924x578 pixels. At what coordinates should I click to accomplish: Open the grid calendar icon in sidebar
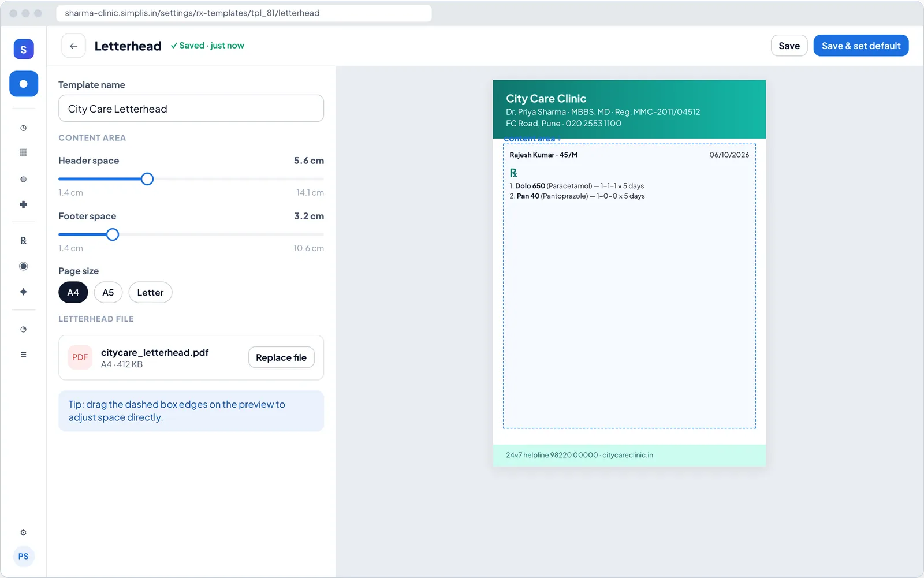point(24,152)
